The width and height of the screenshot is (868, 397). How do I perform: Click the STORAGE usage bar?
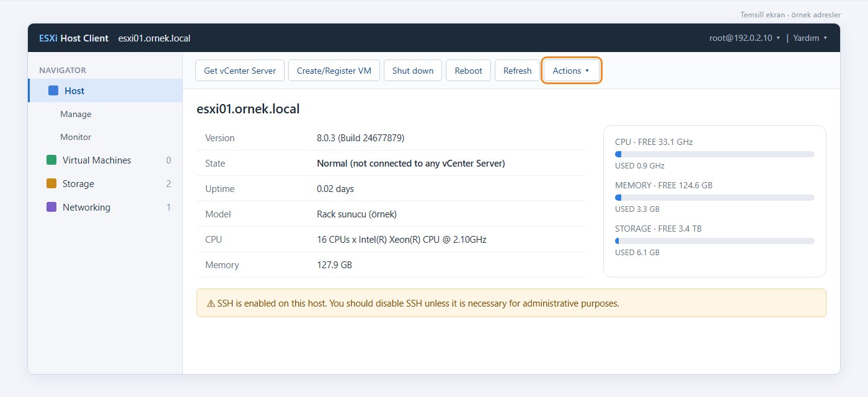click(x=715, y=241)
